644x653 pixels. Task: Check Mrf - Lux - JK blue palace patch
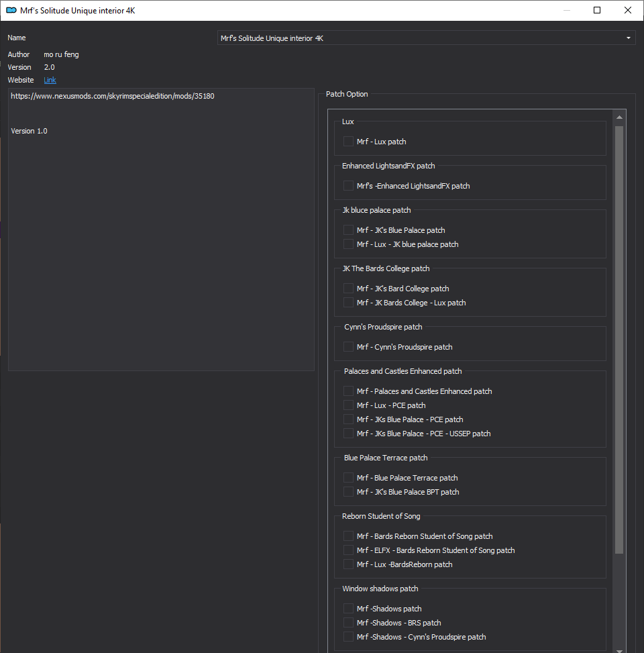[x=348, y=244]
